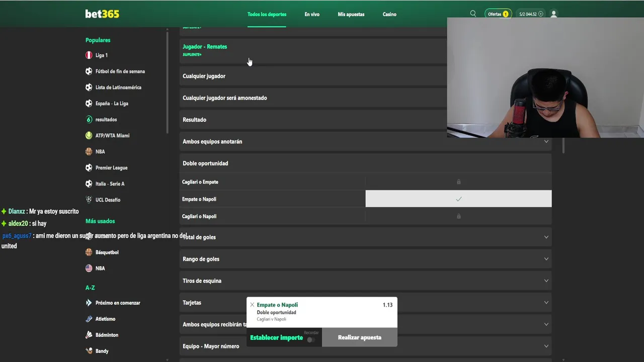The image size is (644, 362).
Task: Click locked odds for Cagliari o Empate
Action: (x=458, y=182)
